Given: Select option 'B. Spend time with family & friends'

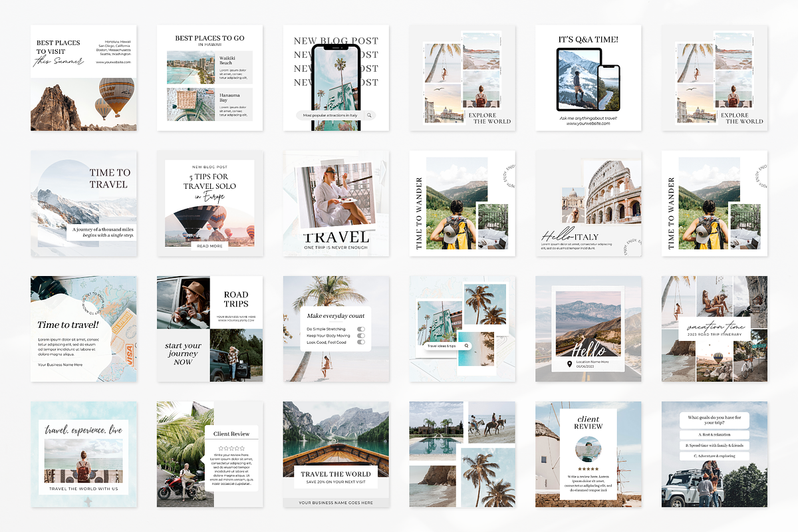Looking at the screenshot, I should point(715,445).
